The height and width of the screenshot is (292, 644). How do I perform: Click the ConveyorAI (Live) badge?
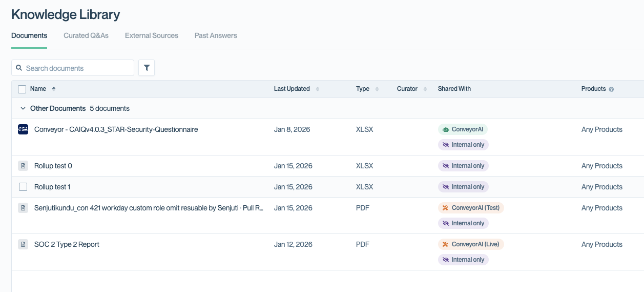471,244
